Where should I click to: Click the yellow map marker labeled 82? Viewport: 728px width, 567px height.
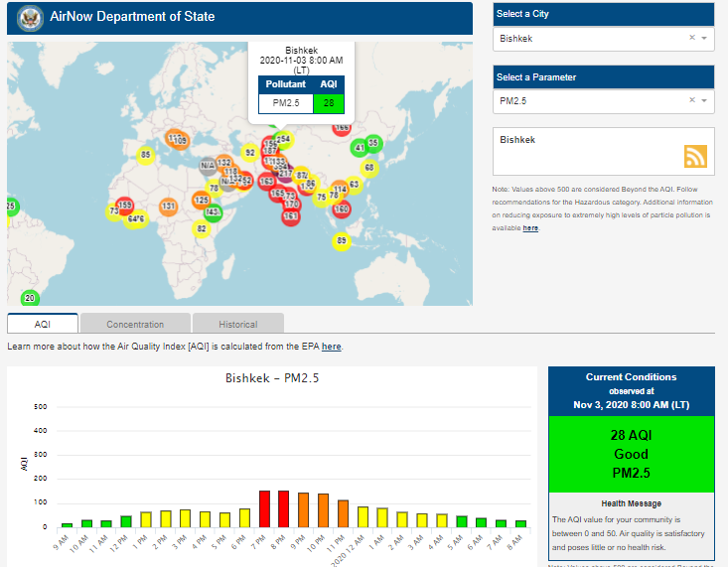tap(202, 229)
